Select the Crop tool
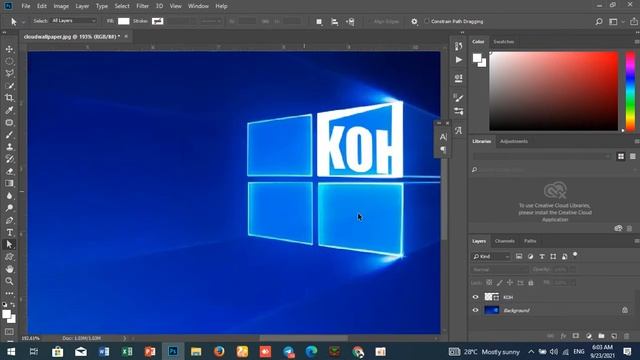640x360 pixels. [x=9, y=98]
